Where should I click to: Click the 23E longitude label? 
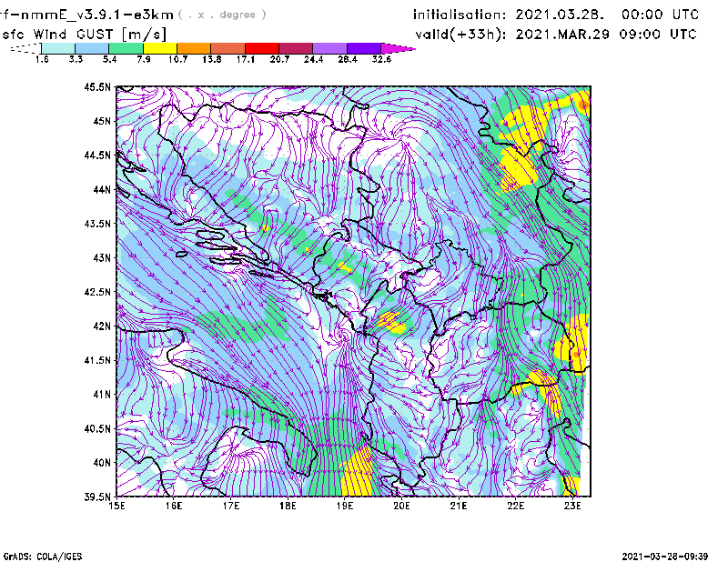click(572, 506)
